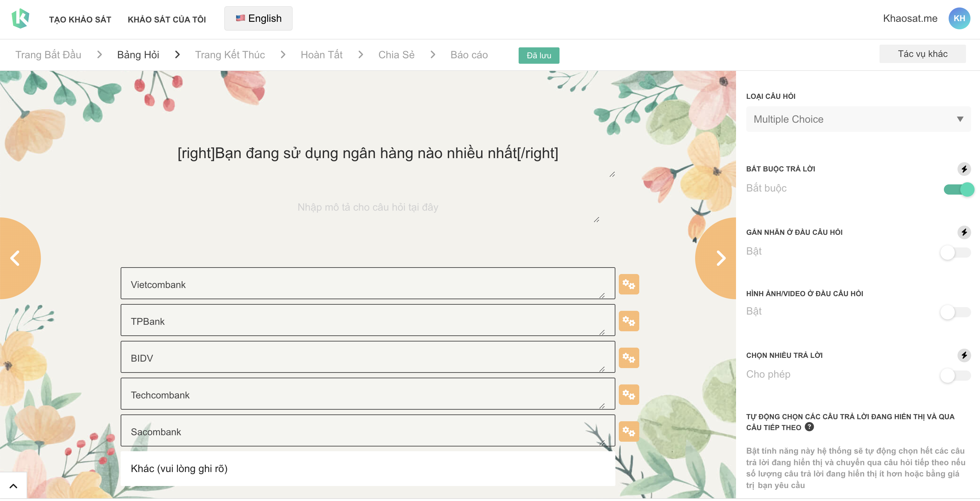Click the US flag language icon

[x=240, y=18]
